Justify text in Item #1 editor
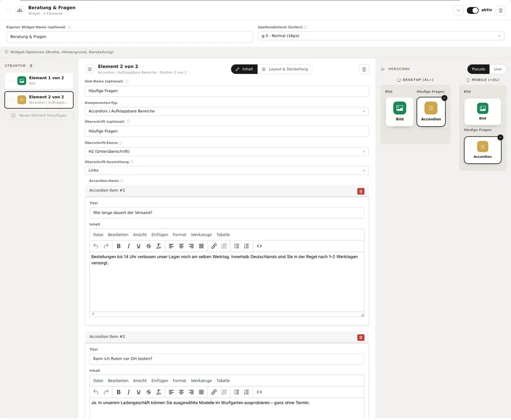This screenshot has height=420, width=511. pos(201,246)
